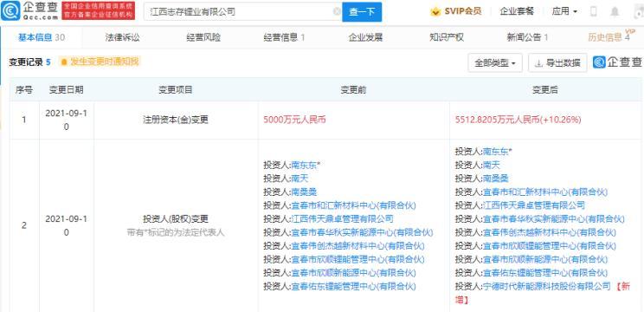644x312 pixels.
Task: Click the 查一下 search button
Action: click(x=362, y=12)
